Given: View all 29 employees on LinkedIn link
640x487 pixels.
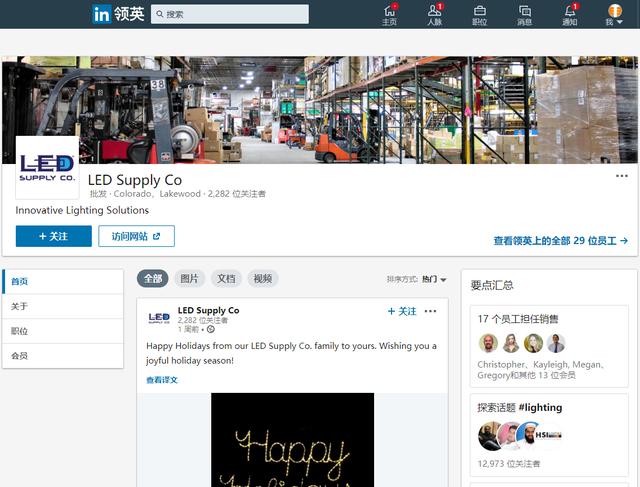Looking at the screenshot, I should (560, 240).
